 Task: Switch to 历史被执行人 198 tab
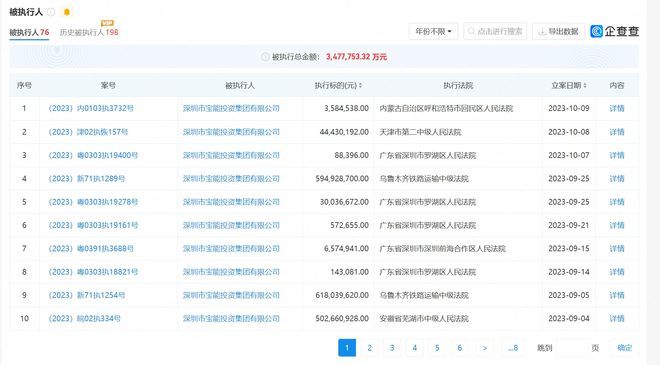tap(89, 32)
